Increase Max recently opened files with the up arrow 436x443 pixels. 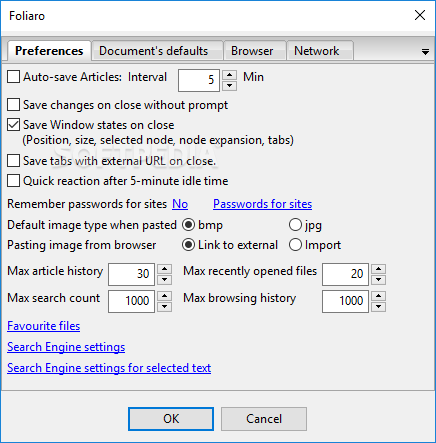click(379, 269)
